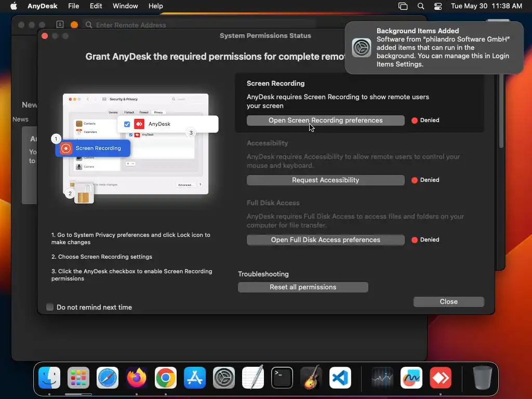Open GarageBand guitar icon in Dock
Screen dimensions: 532x399
click(311, 378)
